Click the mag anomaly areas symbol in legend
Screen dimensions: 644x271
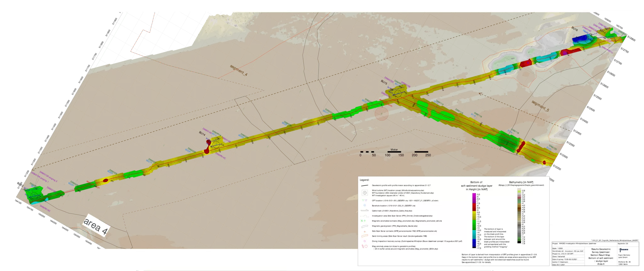click(364, 246)
